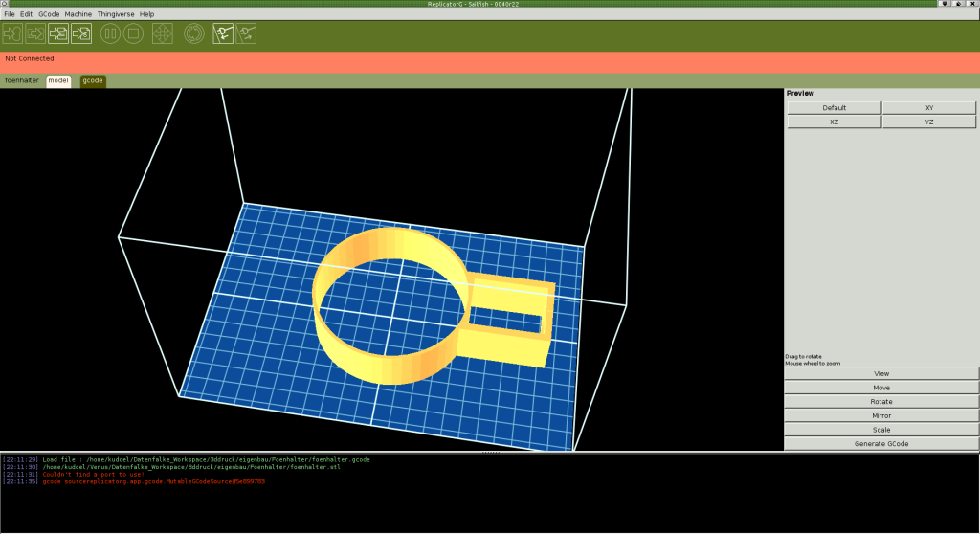Select the YZ preview view
Screen dimensions: 980x534
pos(928,122)
